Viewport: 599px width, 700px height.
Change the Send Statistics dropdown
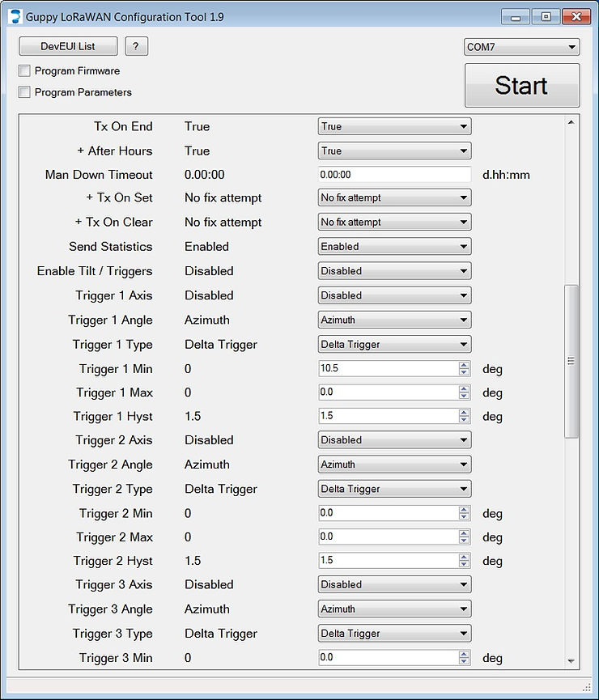(x=394, y=247)
